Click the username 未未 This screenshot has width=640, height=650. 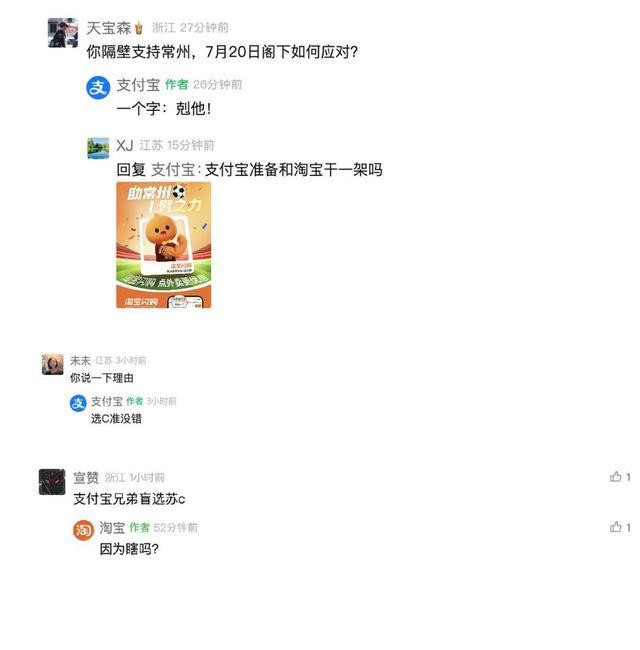[80, 360]
